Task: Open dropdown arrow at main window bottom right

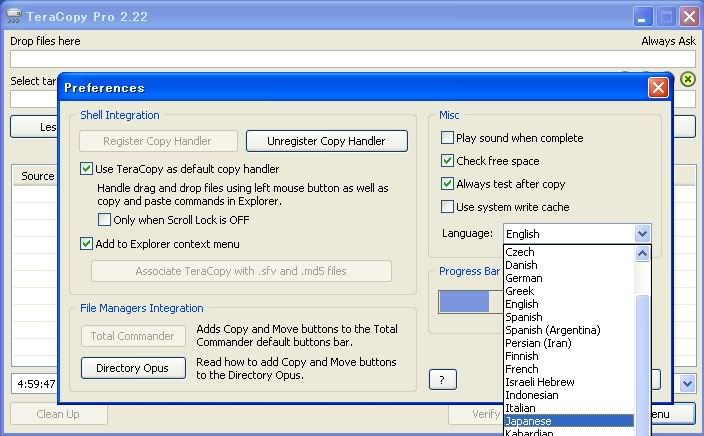Action: [x=687, y=383]
